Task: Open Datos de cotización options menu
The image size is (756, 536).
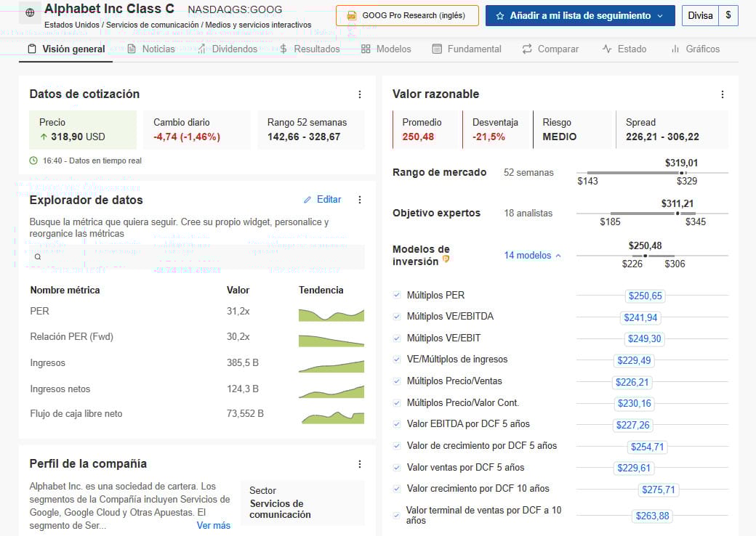Action: click(x=360, y=94)
